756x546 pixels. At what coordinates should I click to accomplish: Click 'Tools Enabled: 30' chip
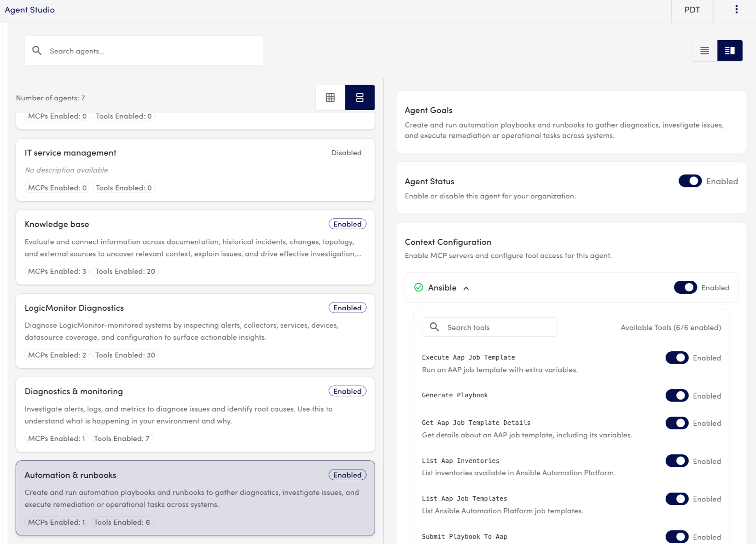point(125,355)
